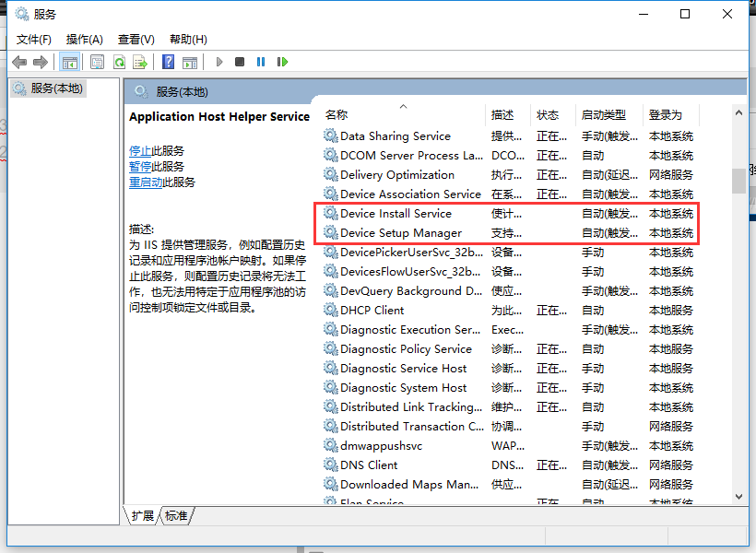This screenshot has height=553, width=756.
Task: Open Help using the question mark icon
Action: coord(169,62)
